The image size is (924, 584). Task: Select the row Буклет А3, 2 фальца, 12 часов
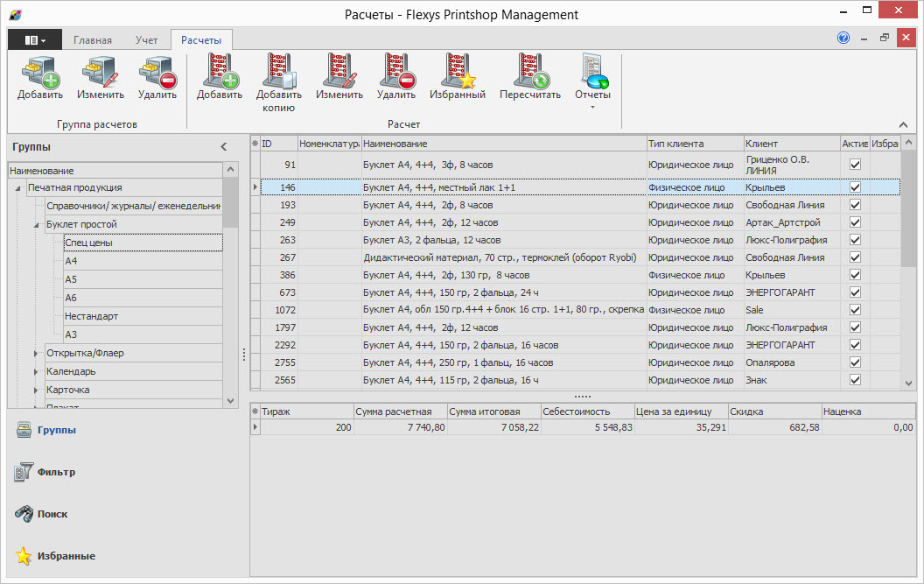point(580,240)
